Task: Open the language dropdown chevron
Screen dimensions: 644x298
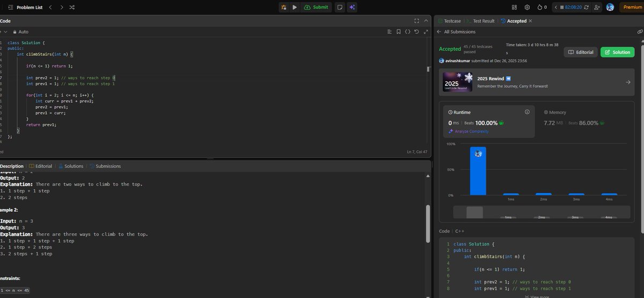Action: click(5, 32)
